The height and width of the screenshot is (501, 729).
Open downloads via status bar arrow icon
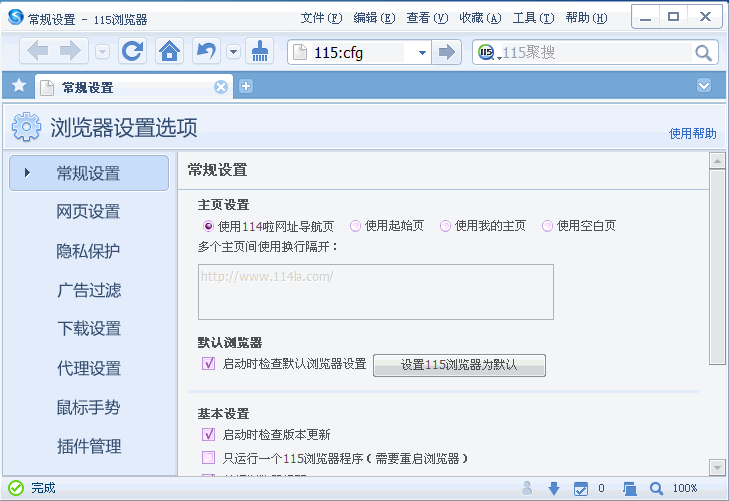(553, 488)
